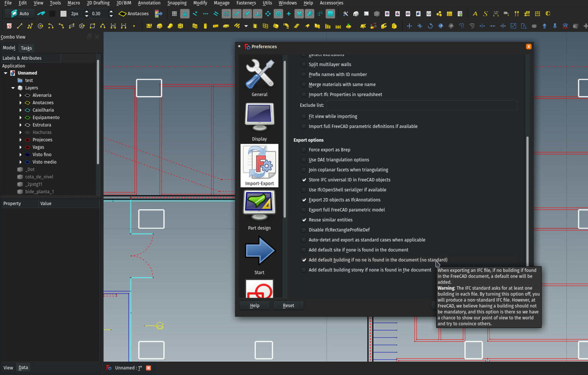Select the Polyline (wire) tool

point(30,26)
